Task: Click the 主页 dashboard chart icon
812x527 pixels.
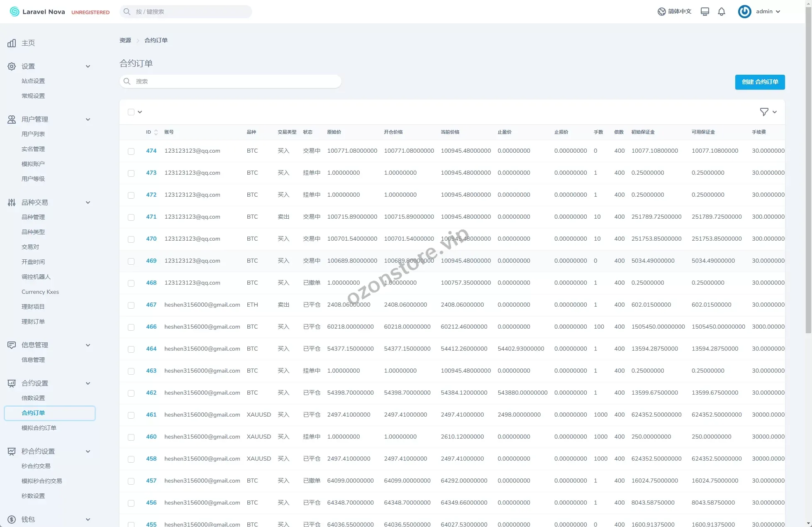Action: tap(12, 43)
